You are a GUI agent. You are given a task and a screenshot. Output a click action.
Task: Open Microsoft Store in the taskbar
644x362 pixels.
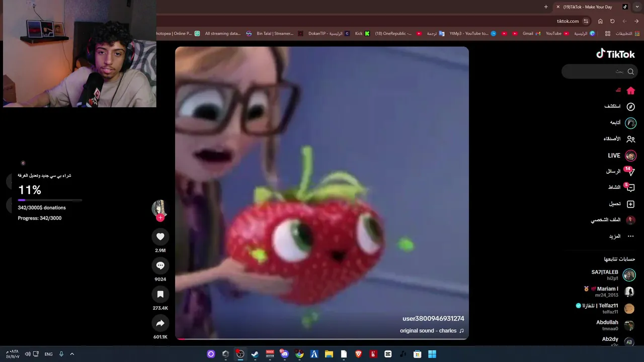click(417, 354)
